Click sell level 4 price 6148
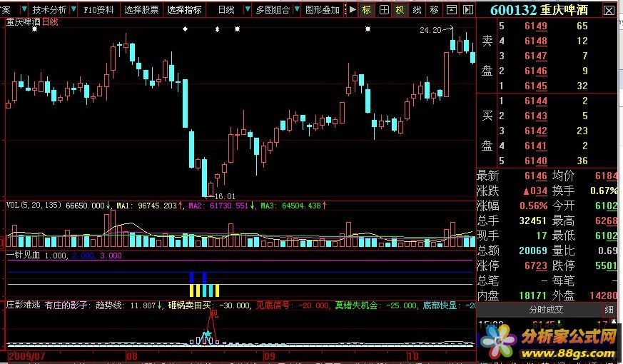The image size is (623, 364). tap(536, 41)
